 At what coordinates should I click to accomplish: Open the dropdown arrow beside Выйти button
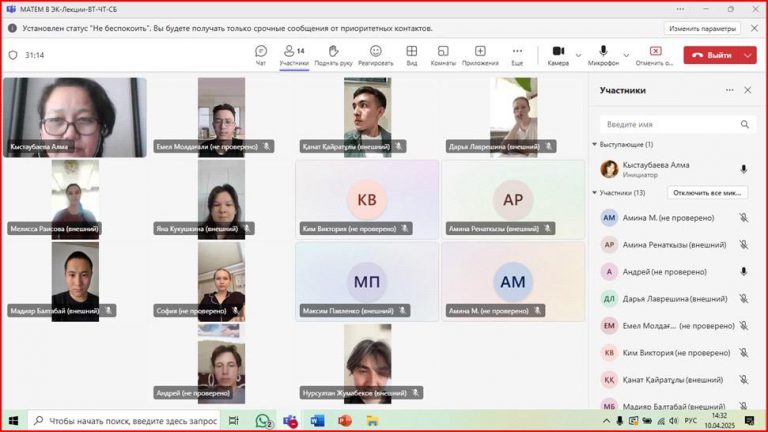pos(749,55)
